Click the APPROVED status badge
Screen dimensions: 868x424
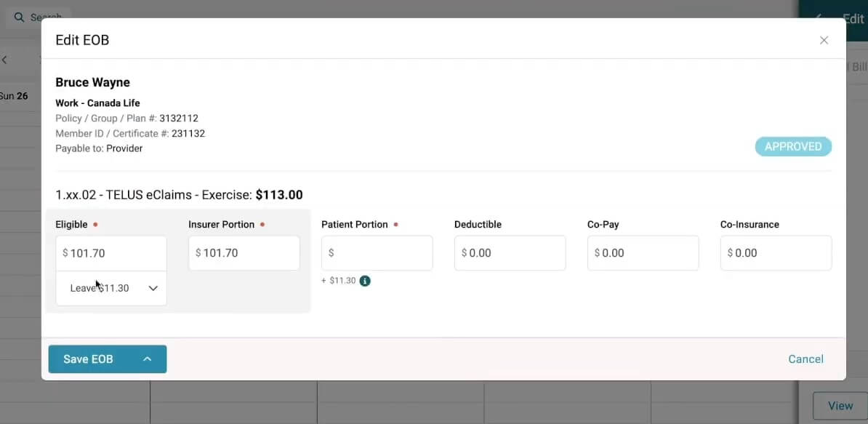click(x=793, y=146)
